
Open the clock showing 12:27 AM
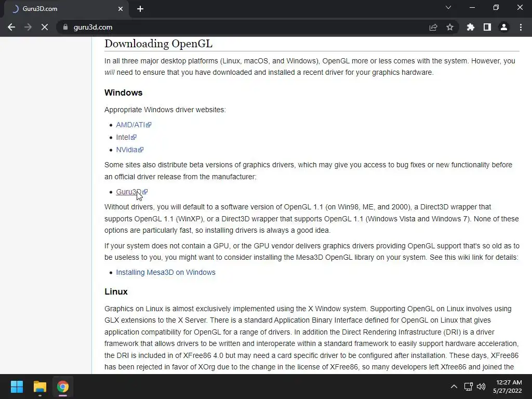[x=508, y=387]
